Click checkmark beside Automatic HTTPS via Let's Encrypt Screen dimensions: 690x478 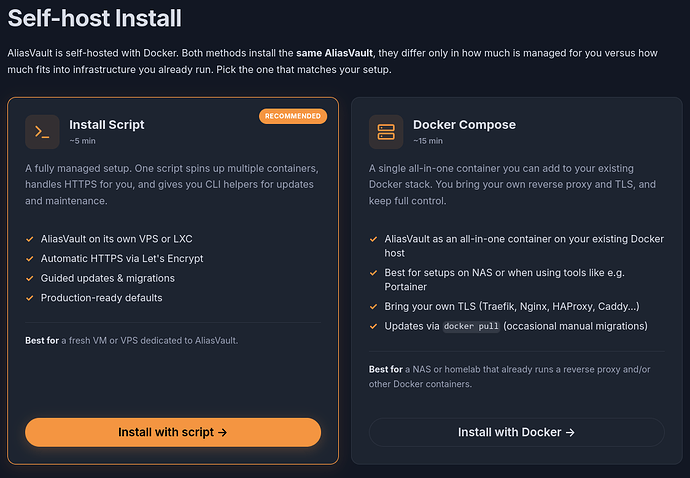click(x=30, y=259)
